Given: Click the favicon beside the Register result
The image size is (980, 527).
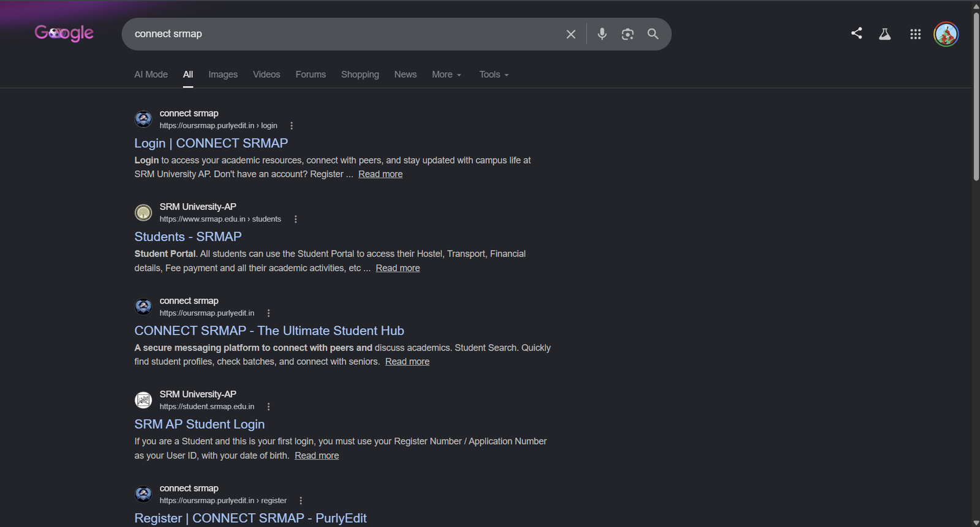Looking at the screenshot, I should point(143,494).
